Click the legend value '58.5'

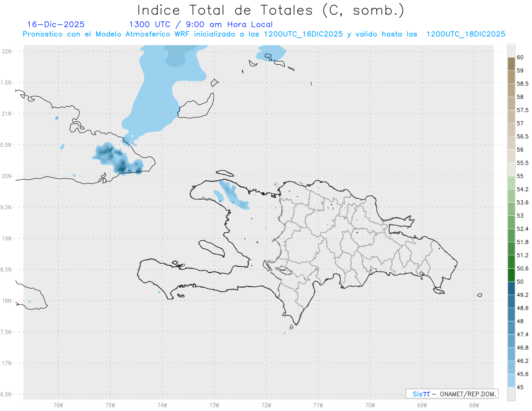coord(523,84)
